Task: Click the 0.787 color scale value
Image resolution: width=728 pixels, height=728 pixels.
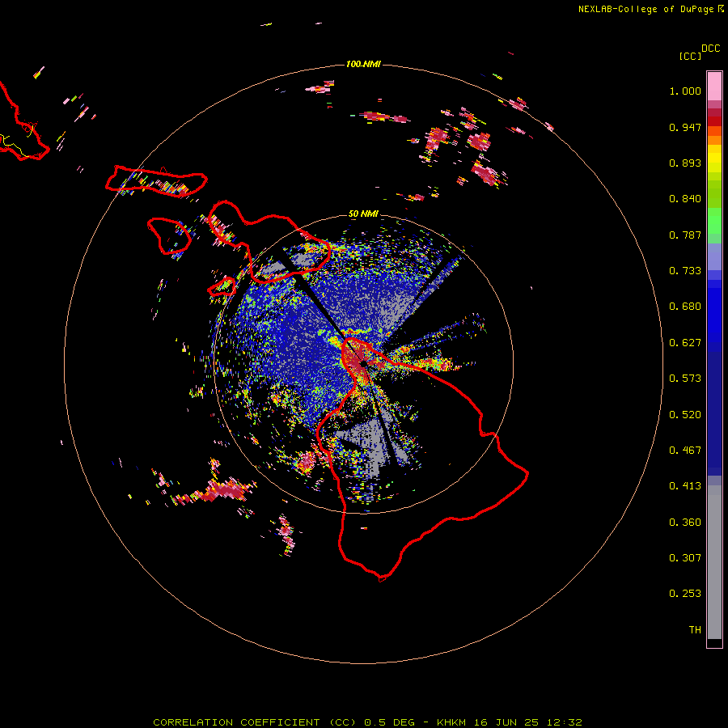Action: pyautogui.click(x=685, y=235)
